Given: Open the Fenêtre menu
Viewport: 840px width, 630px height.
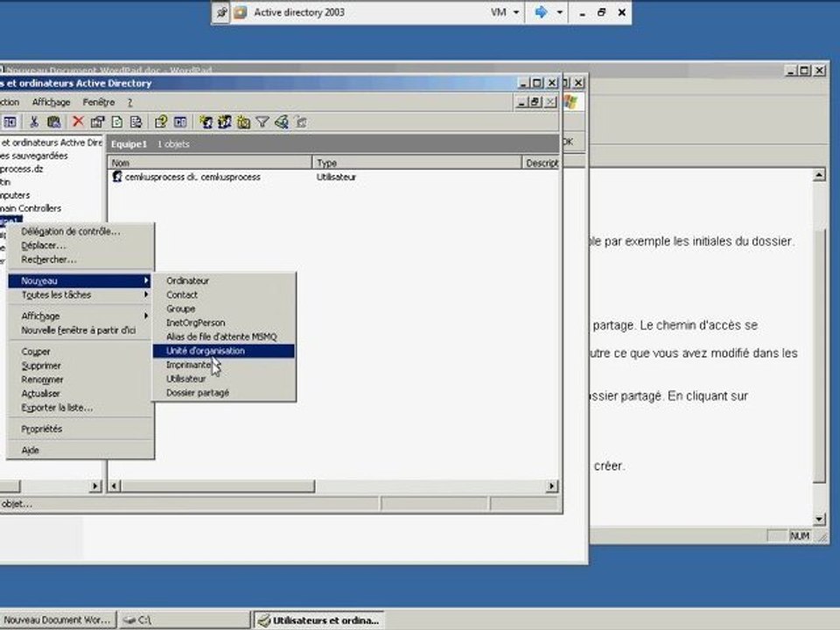Looking at the screenshot, I should pyautogui.click(x=99, y=101).
